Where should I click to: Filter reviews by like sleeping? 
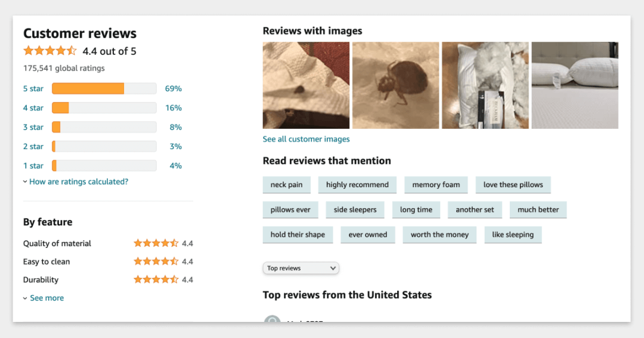point(513,235)
